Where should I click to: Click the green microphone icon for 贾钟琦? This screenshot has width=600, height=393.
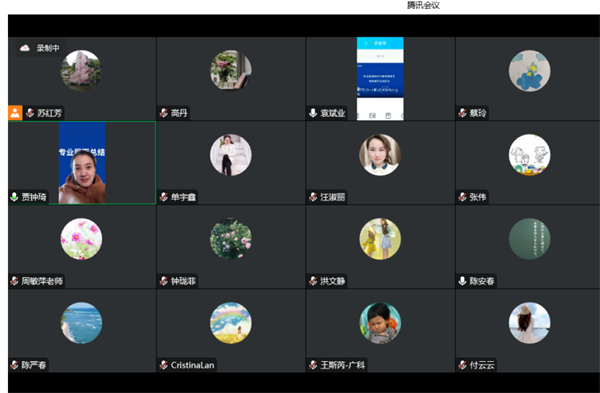coord(14,197)
